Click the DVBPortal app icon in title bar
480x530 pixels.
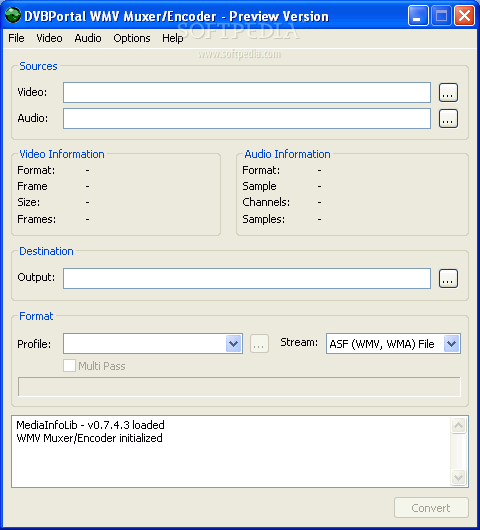[13, 16]
